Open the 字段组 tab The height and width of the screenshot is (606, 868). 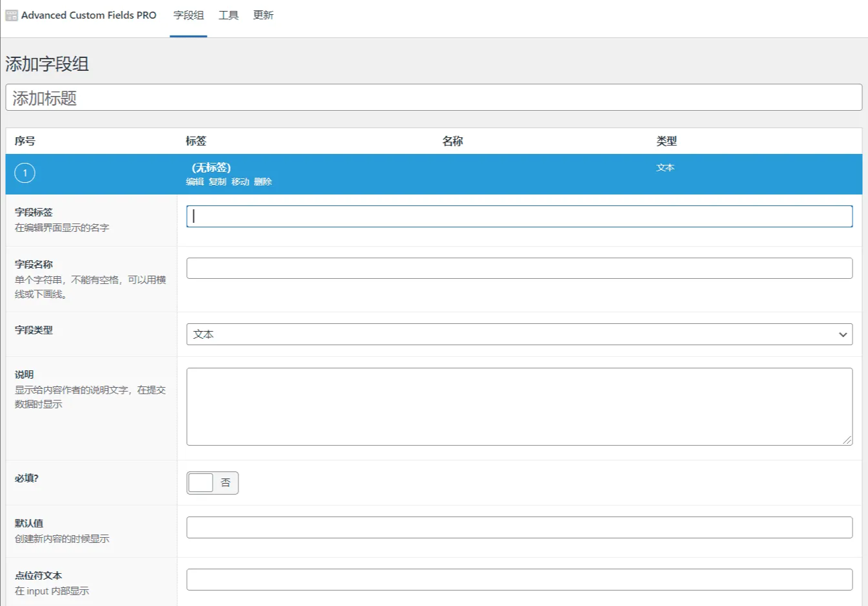pos(188,15)
